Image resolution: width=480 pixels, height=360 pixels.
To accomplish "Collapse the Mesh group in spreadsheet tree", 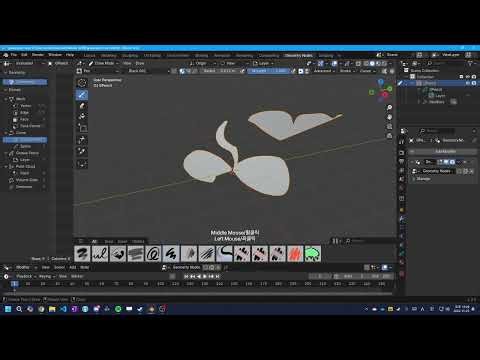I will tap(6, 99).
